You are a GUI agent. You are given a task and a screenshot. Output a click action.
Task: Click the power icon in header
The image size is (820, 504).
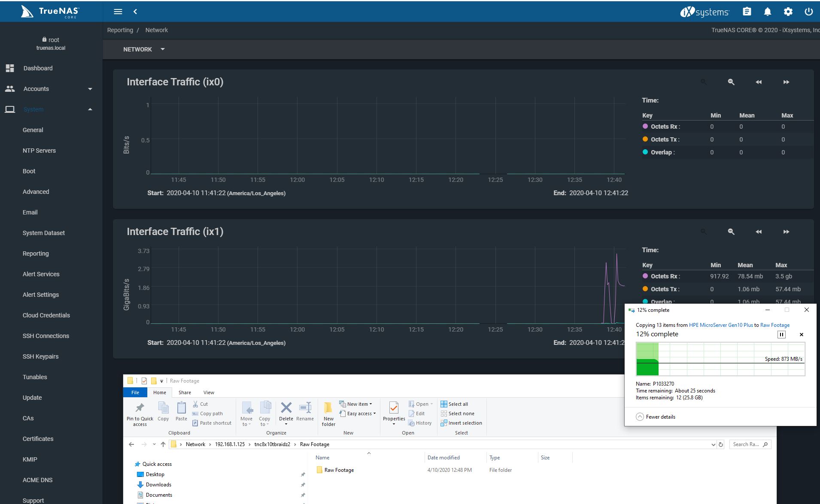tap(808, 12)
